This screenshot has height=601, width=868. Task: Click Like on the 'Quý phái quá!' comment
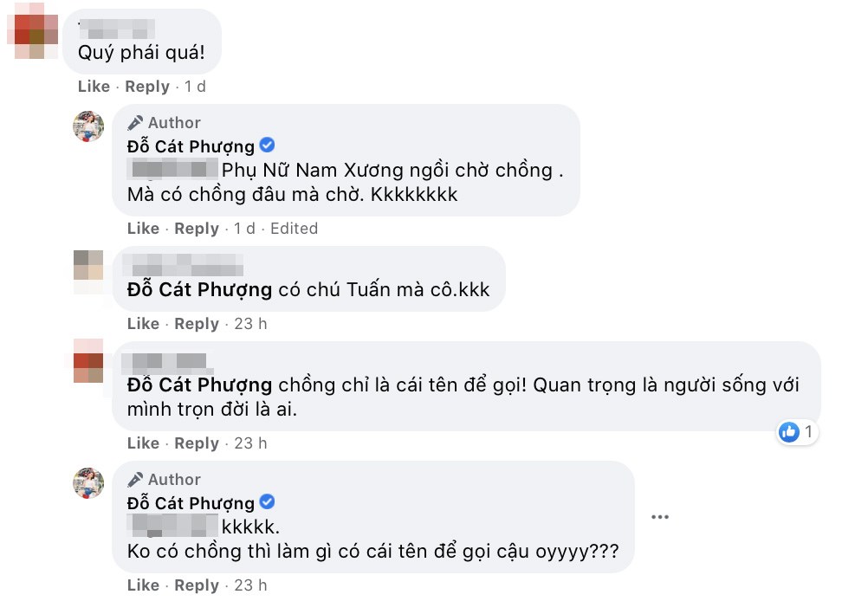pos(94,86)
